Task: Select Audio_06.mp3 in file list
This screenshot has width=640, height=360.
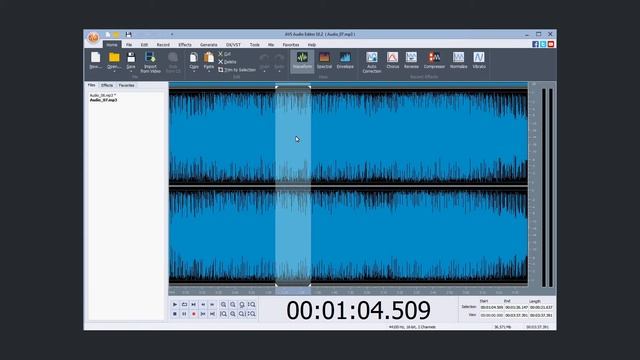Action: coord(103,95)
